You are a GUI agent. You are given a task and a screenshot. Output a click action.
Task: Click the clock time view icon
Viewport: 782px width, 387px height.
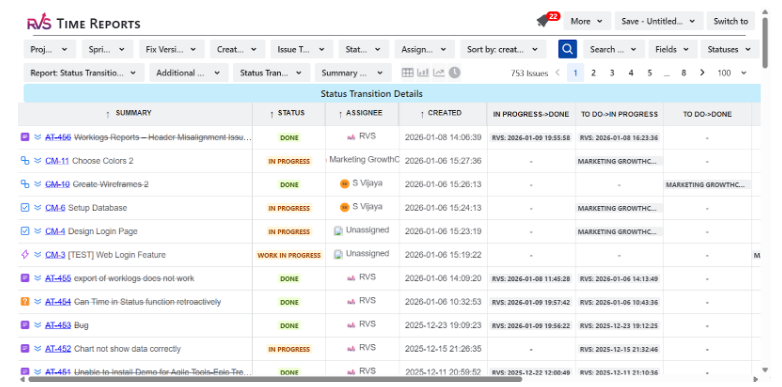coord(454,73)
